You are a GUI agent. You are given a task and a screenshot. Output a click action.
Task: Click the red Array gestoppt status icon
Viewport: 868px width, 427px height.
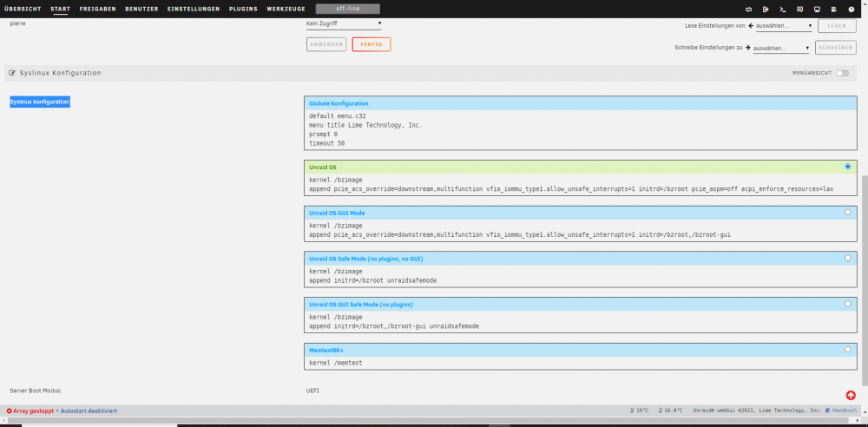coord(9,411)
